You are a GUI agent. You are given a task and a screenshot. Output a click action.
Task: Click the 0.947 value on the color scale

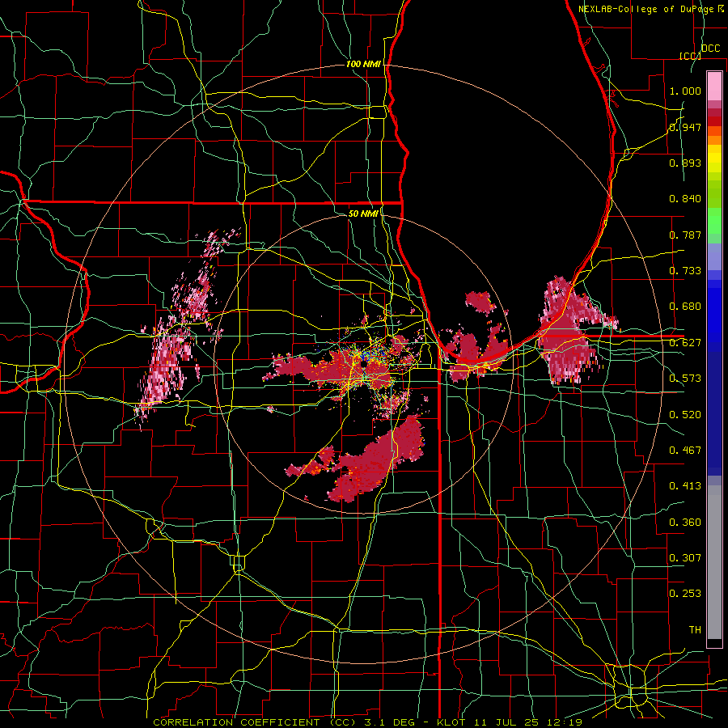click(x=685, y=127)
